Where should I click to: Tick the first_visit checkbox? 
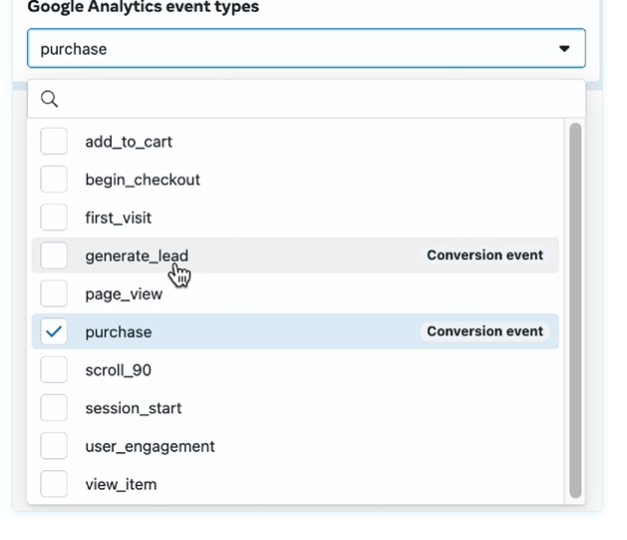point(54,217)
